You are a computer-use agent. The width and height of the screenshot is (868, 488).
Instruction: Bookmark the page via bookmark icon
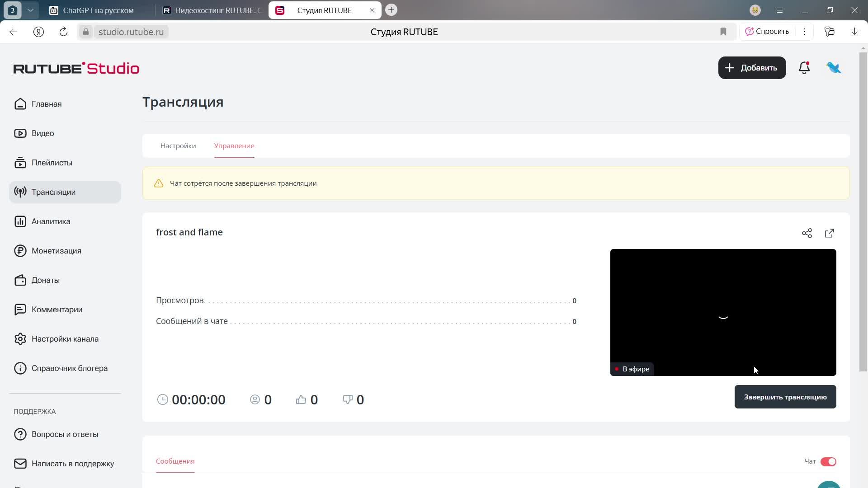(723, 32)
